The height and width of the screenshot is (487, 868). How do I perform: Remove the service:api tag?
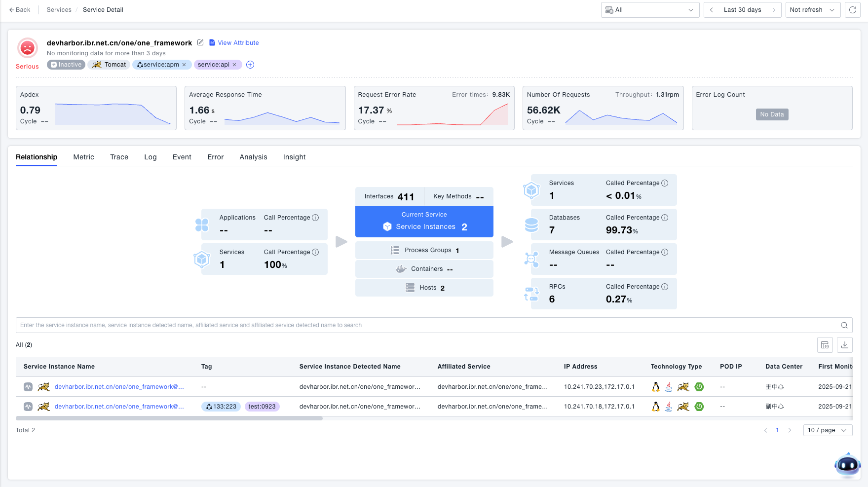(x=234, y=65)
